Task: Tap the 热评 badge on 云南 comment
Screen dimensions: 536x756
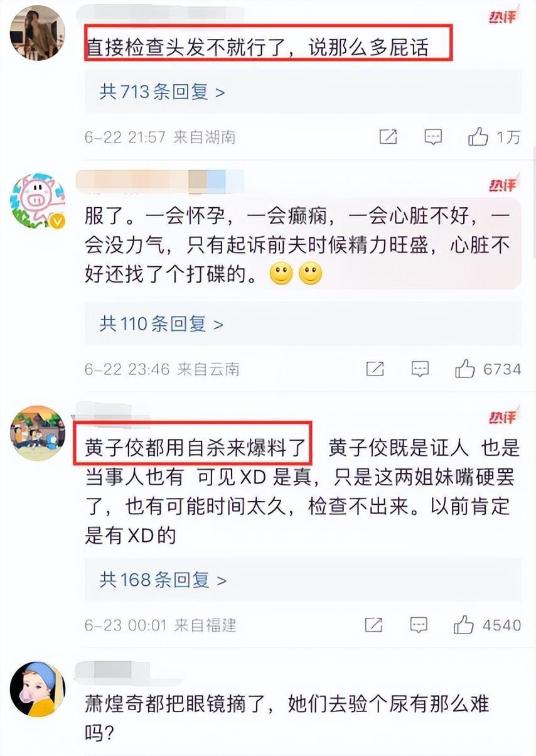Action: coord(503,185)
